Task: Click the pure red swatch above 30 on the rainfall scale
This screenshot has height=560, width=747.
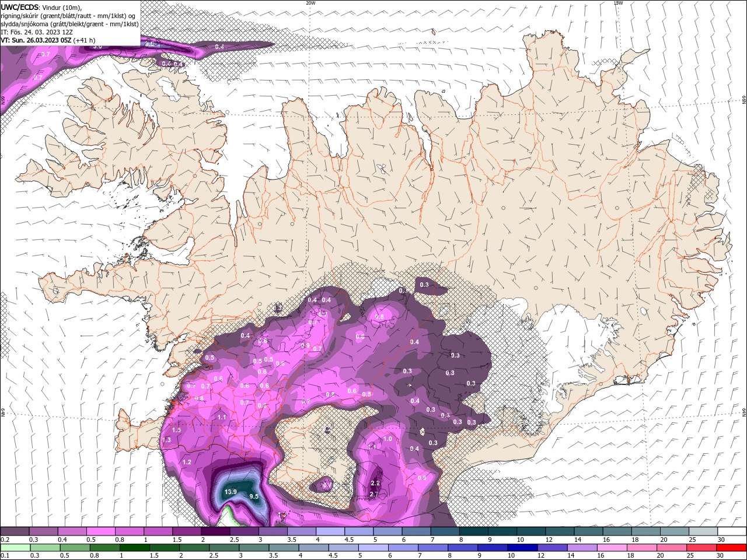Action: (x=732, y=548)
